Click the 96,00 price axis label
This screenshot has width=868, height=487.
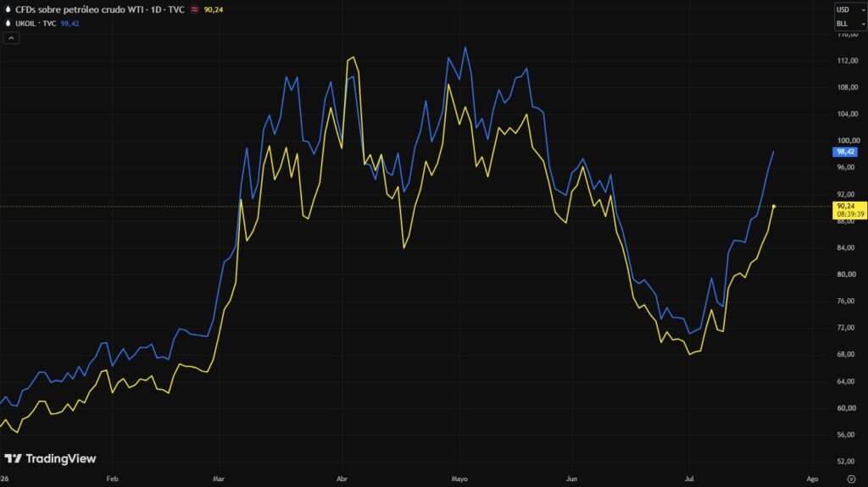(x=848, y=167)
